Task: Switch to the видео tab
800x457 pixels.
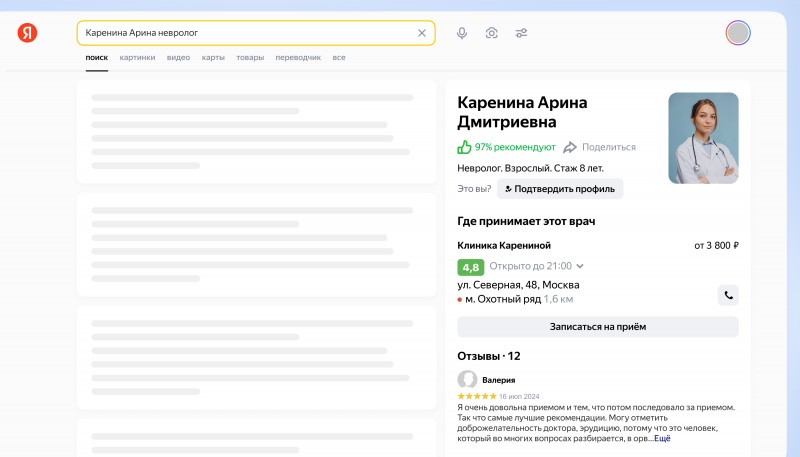Action: 178,58
